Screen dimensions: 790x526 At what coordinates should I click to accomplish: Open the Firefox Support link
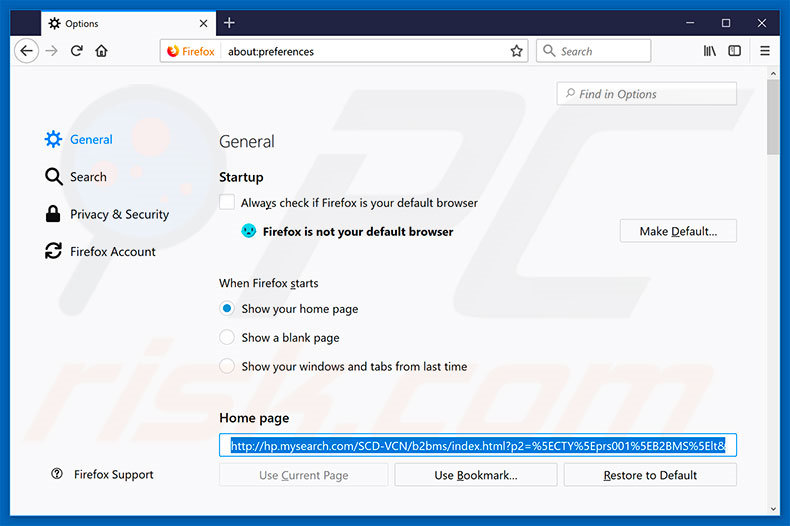[114, 474]
